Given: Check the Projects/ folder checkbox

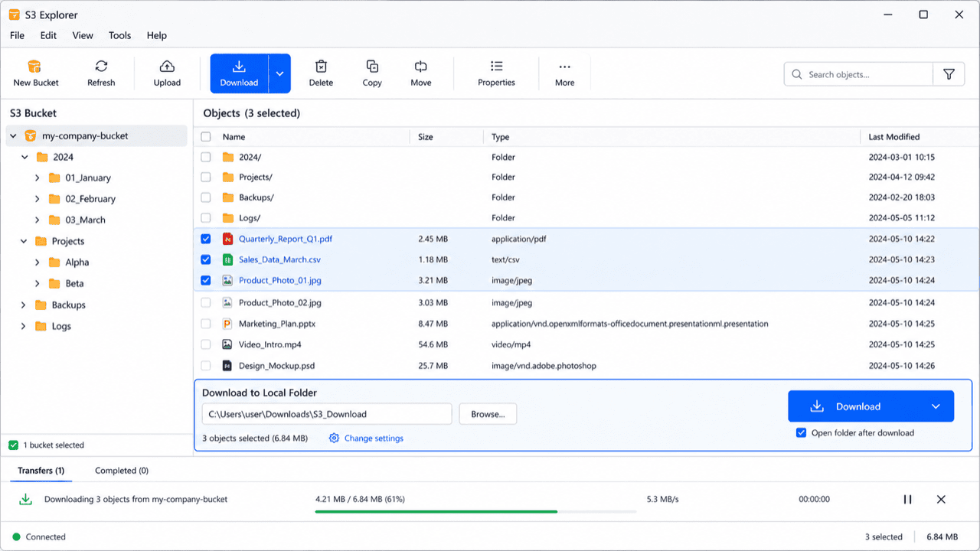Looking at the screenshot, I should pos(206,177).
